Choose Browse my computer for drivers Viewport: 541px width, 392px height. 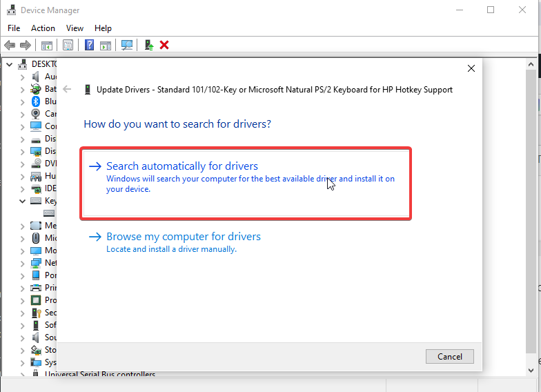pyautogui.click(x=246, y=242)
